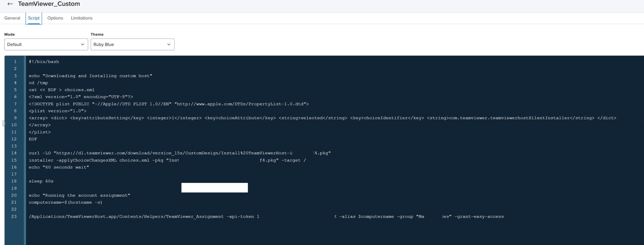Click the cat << EOF > choices.xml line
644x245 pixels.
point(62,90)
